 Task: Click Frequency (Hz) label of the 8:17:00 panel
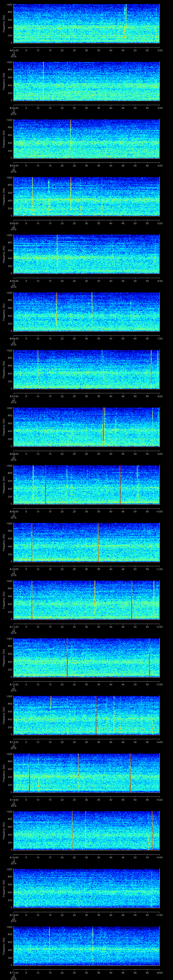pos(4,945)
